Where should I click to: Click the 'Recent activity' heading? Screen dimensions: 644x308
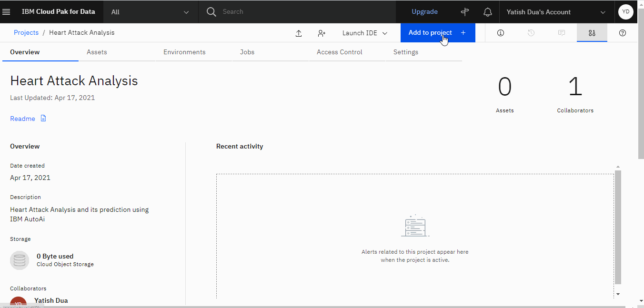(240, 147)
